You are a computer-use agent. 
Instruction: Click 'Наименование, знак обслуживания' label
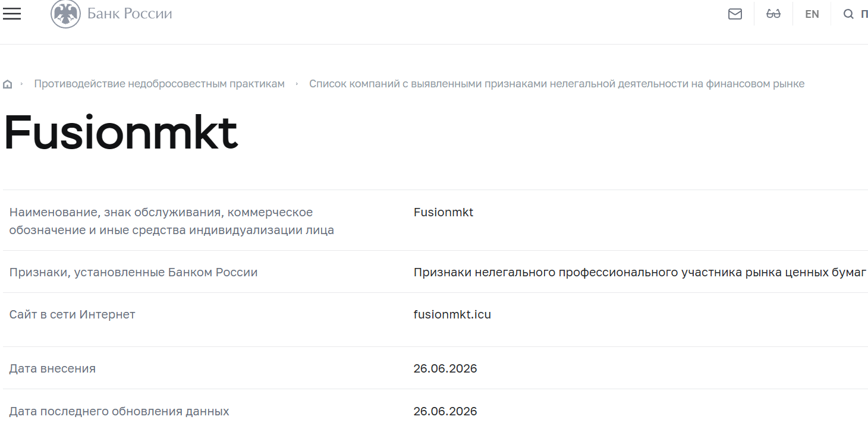click(x=171, y=221)
